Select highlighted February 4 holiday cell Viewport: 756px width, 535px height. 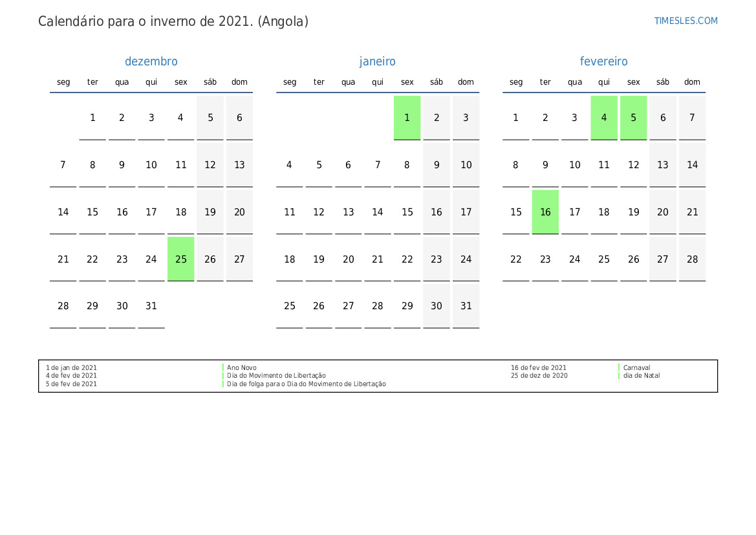603,118
